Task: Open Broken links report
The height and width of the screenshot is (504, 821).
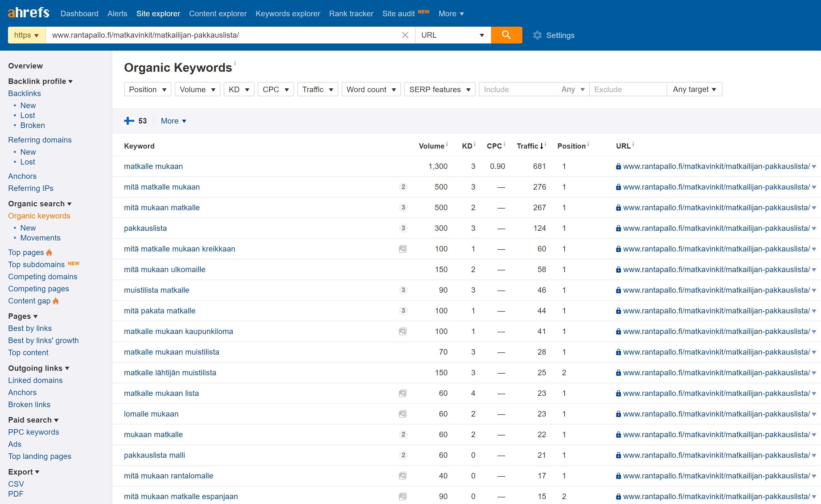Action: click(x=29, y=404)
